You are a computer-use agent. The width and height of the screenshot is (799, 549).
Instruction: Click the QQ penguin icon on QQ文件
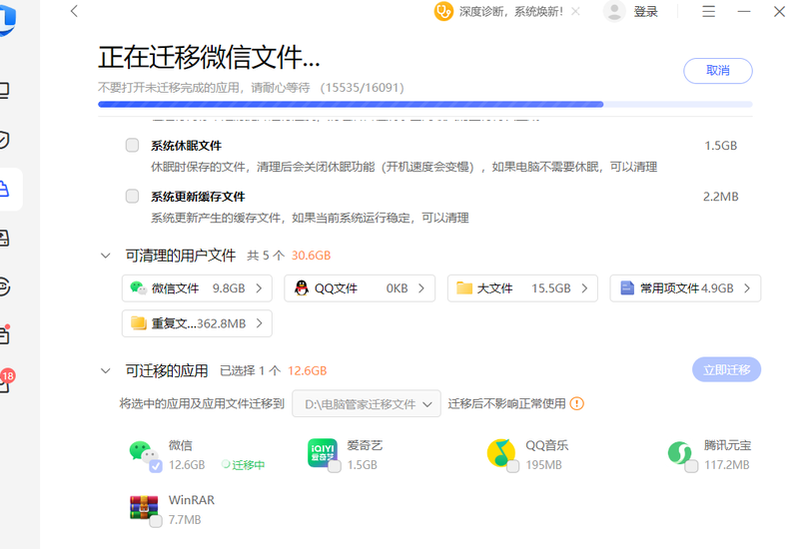click(x=302, y=288)
